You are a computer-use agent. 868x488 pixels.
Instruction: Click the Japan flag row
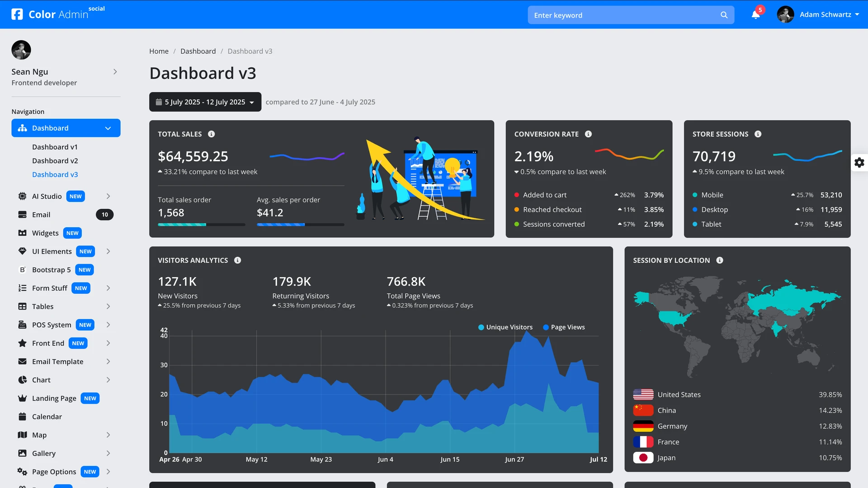click(x=737, y=458)
